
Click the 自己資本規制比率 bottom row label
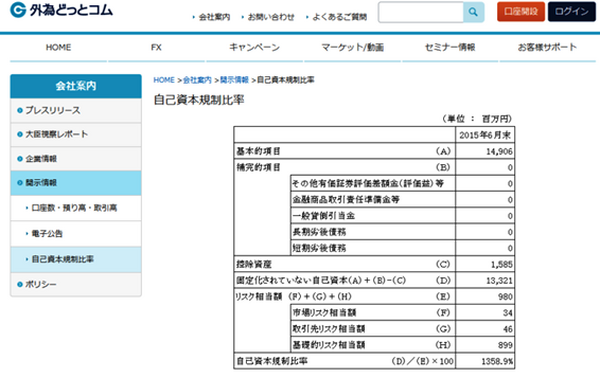[x=272, y=361]
